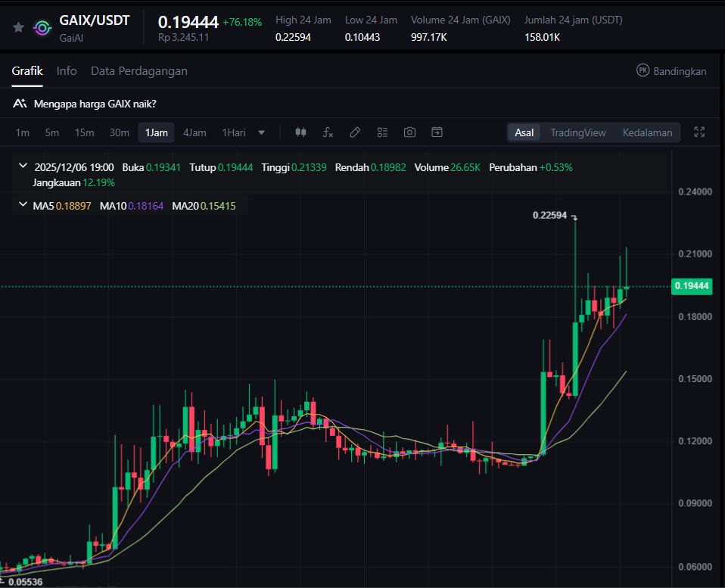
Task: Click the chart export icon next to the camera
Action: tap(437, 132)
